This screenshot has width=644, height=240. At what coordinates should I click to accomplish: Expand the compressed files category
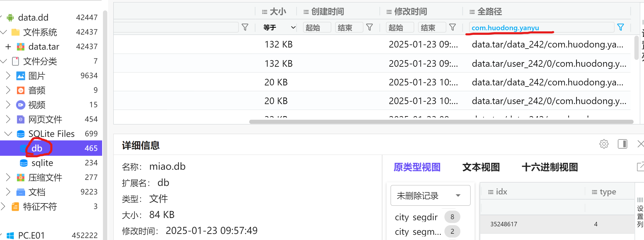click(8, 177)
